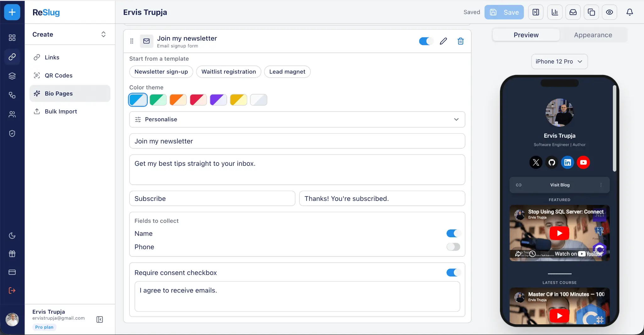644x335 pixels.
Task: Open the team users icon in left rail
Action: (12, 114)
